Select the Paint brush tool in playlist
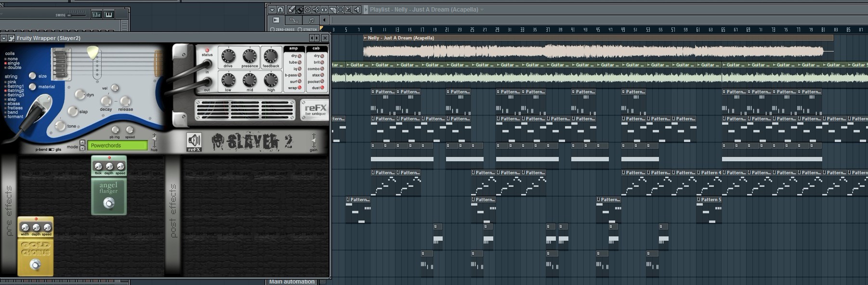Viewport: 868px width, 285px height. pyautogui.click(x=300, y=10)
